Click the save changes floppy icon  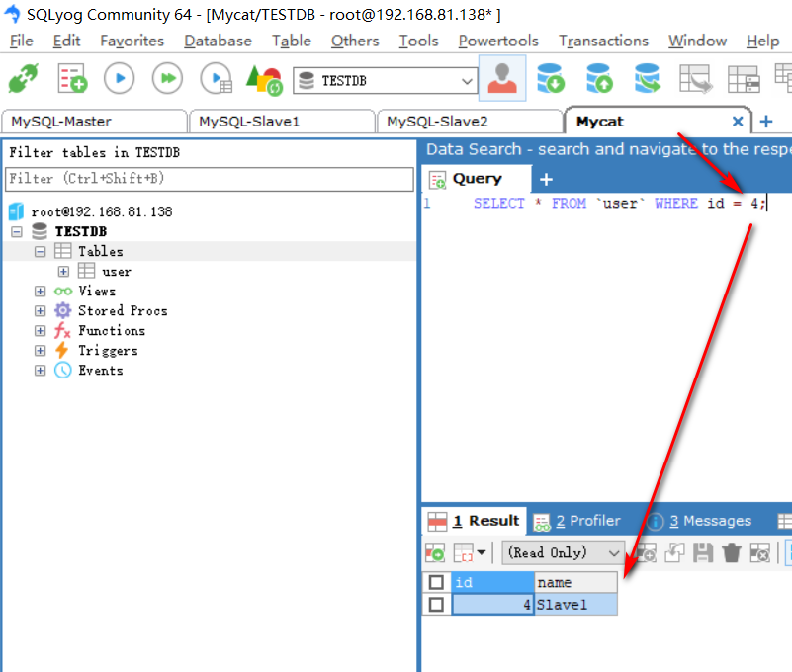point(703,552)
